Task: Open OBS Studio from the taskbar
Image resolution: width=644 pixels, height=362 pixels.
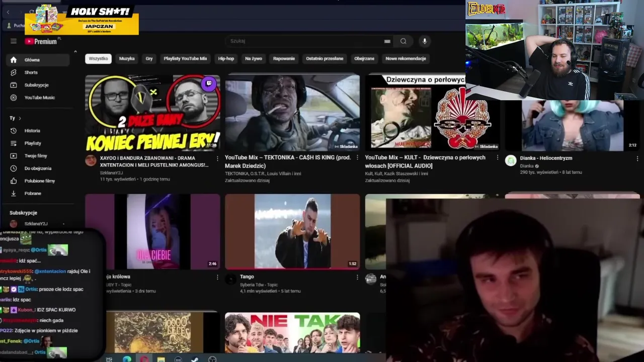Action: [x=212, y=359]
